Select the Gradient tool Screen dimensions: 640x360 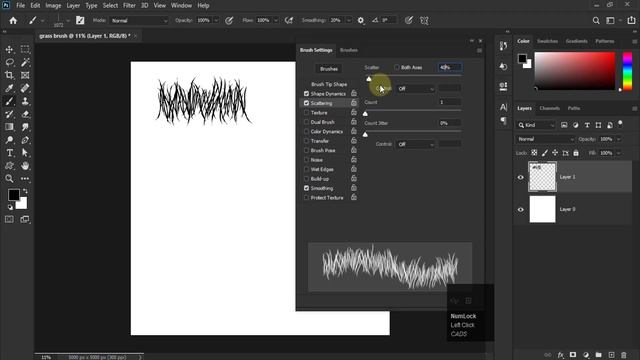tap(9, 127)
